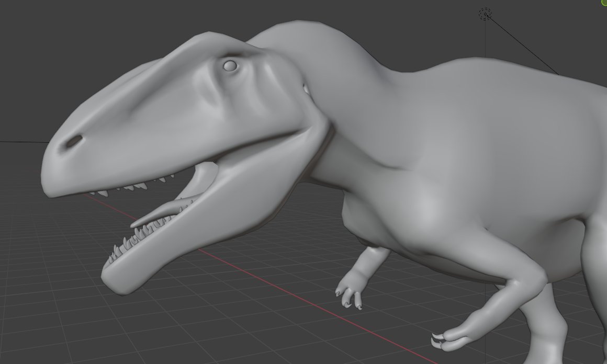
Task: Click the nostril on the dinosaur's snout
Action: pyautogui.click(x=74, y=141)
